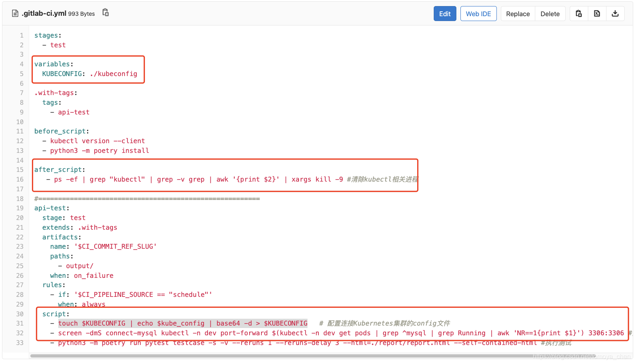Click the blue Edit button
This screenshot has width=634, height=364.
click(445, 14)
